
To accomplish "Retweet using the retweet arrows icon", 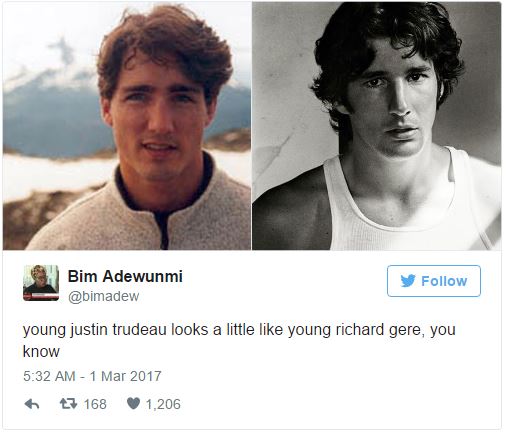I will [68, 404].
